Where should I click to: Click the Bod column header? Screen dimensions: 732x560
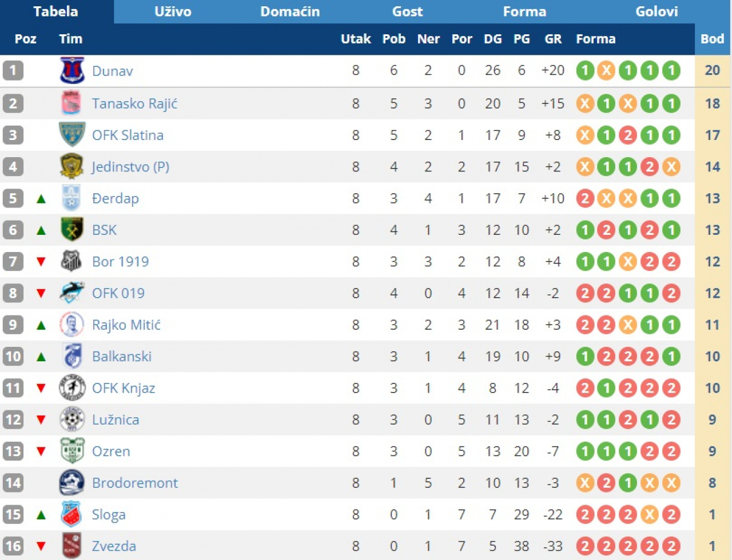[712, 39]
